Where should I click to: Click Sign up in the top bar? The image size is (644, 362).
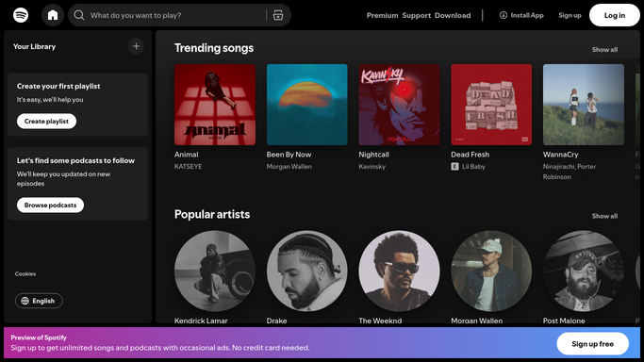[570, 15]
